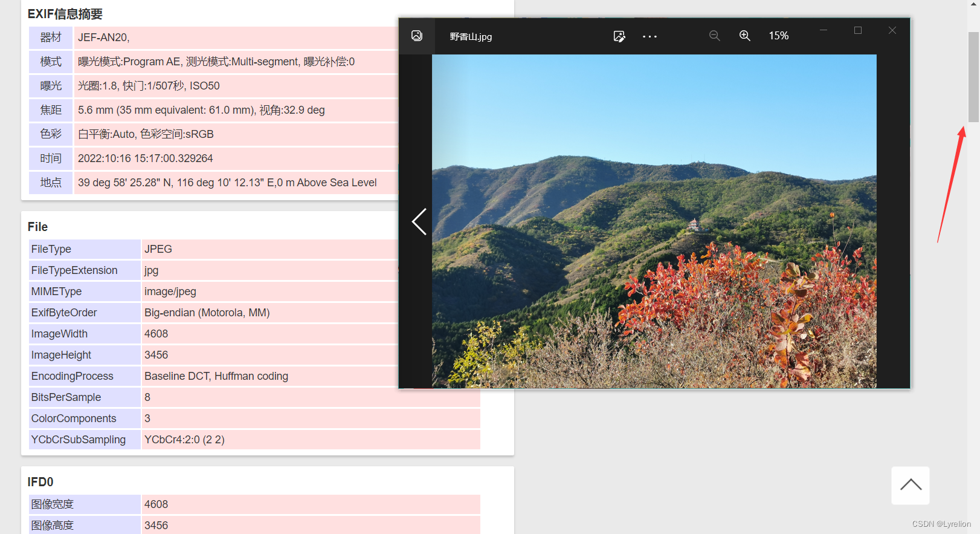Screen dimensions: 980x534
Task: Click the ImageHeight label cell
Action: (85, 355)
